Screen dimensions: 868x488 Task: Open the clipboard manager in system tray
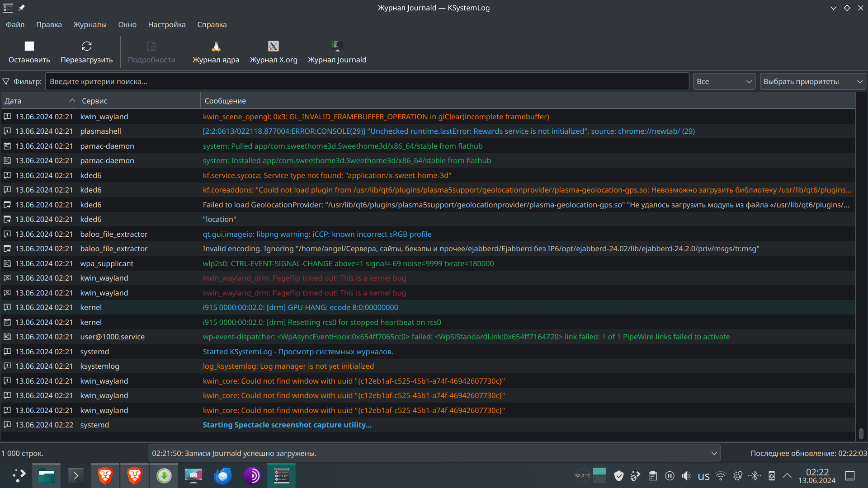point(652,475)
